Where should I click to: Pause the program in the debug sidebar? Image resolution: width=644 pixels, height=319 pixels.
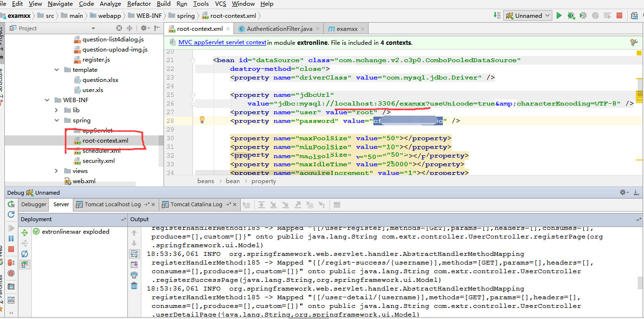(11, 239)
